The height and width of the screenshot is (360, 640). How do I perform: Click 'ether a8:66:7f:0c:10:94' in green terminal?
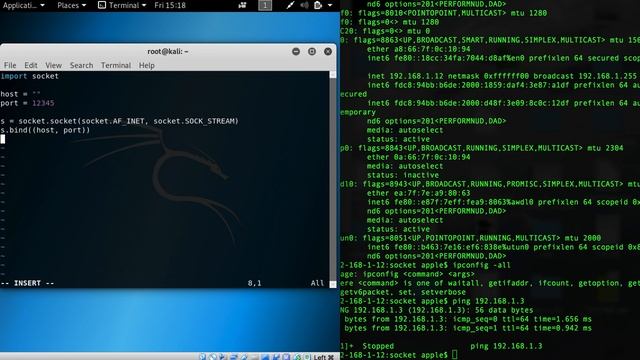tap(418, 49)
